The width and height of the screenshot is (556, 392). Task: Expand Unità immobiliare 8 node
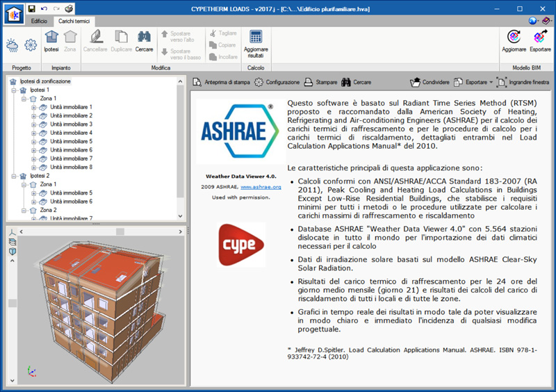[33, 168]
